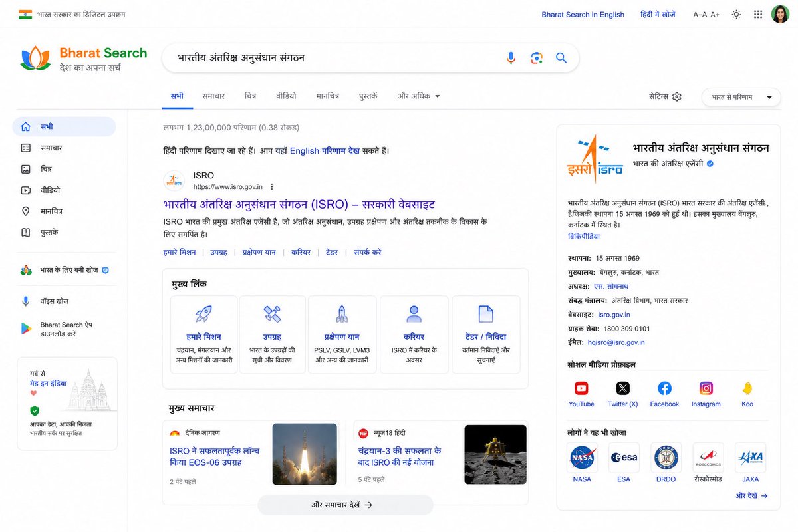Open the apps grid icon
Screen dimensions: 798x532
click(x=758, y=14)
